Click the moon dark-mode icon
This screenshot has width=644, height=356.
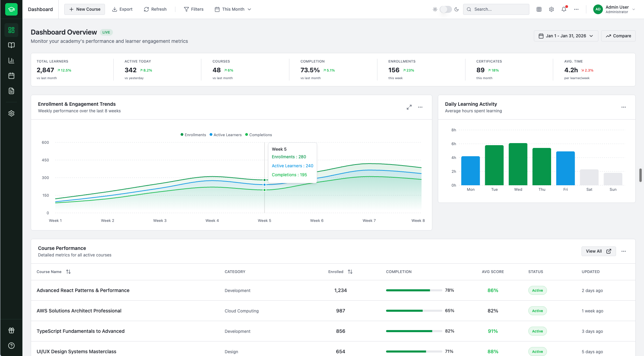click(456, 9)
